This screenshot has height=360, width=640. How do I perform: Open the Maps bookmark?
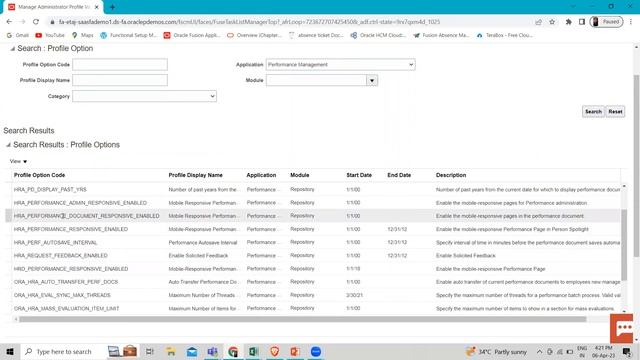[x=83, y=36]
